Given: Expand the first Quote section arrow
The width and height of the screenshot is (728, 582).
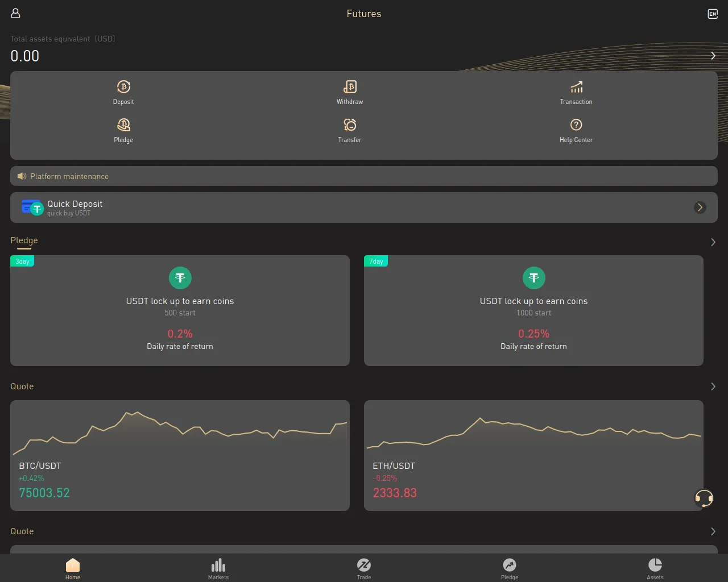Looking at the screenshot, I should 713,386.
